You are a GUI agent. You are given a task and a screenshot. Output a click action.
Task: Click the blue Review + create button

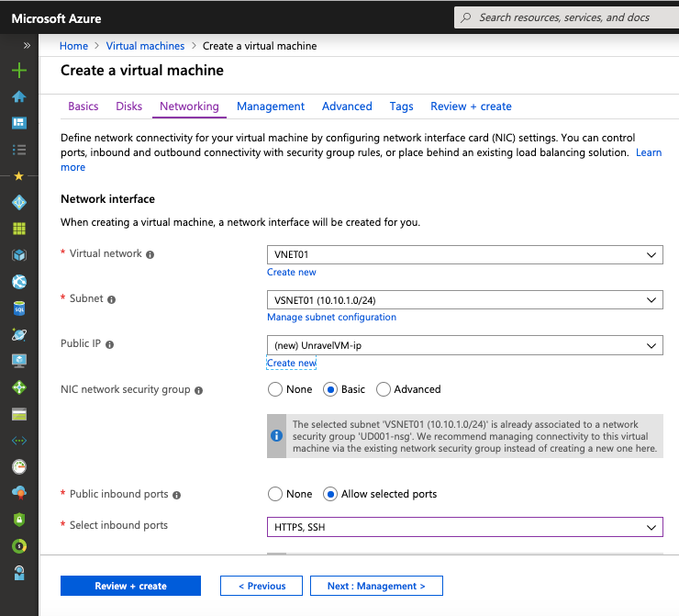[x=131, y=586]
